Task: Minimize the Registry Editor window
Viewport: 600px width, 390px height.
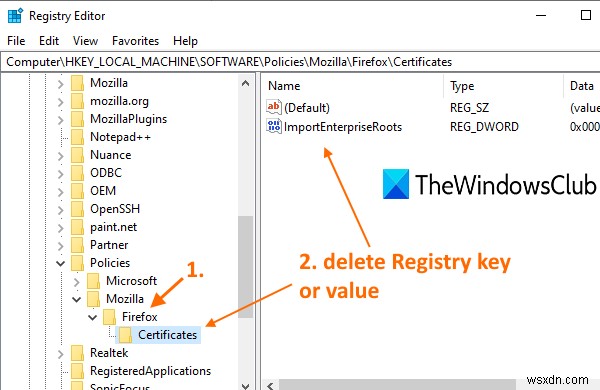Action: pyautogui.click(x=541, y=16)
